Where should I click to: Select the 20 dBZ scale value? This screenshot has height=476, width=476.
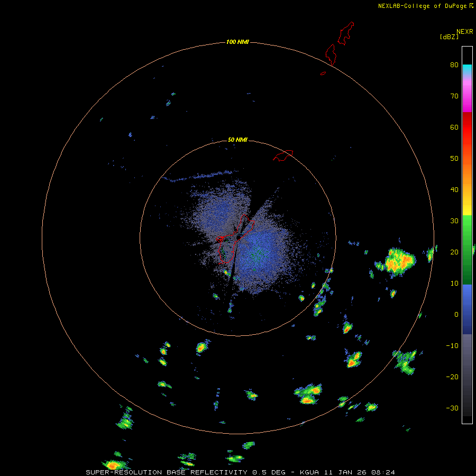point(454,252)
